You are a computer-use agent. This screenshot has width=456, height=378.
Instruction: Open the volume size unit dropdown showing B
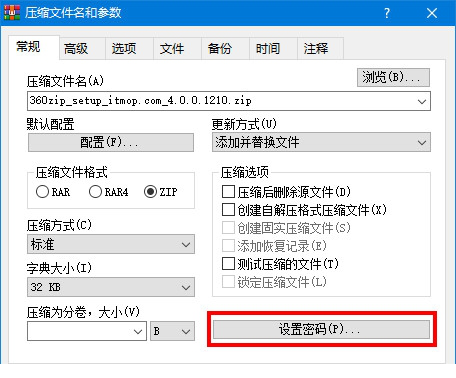pyautogui.click(x=172, y=331)
